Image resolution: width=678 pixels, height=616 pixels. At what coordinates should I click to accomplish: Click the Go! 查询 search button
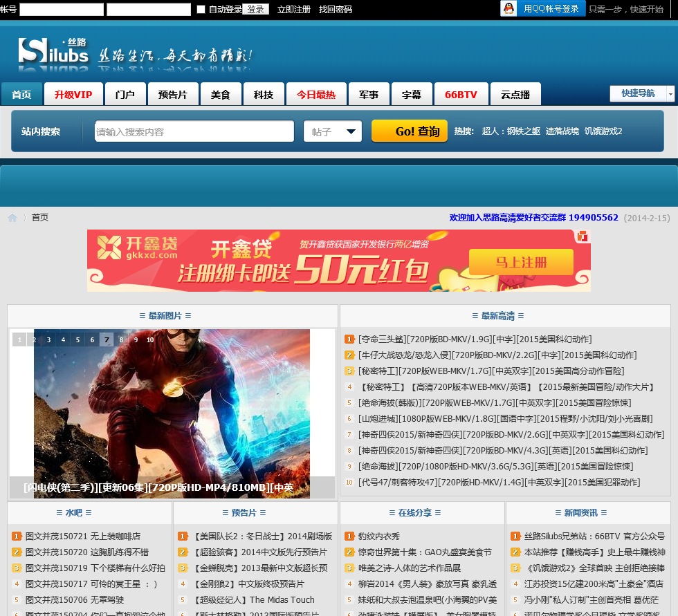pyautogui.click(x=410, y=131)
